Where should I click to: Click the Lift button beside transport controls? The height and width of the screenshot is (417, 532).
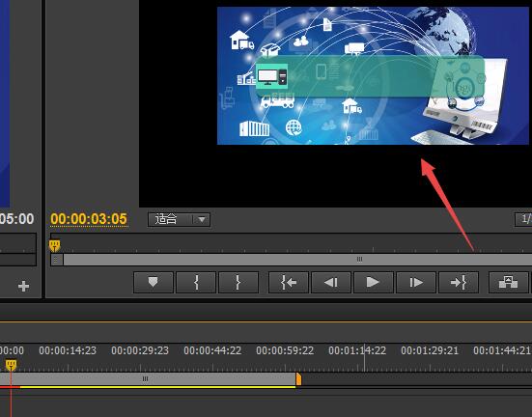pos(508,282)
